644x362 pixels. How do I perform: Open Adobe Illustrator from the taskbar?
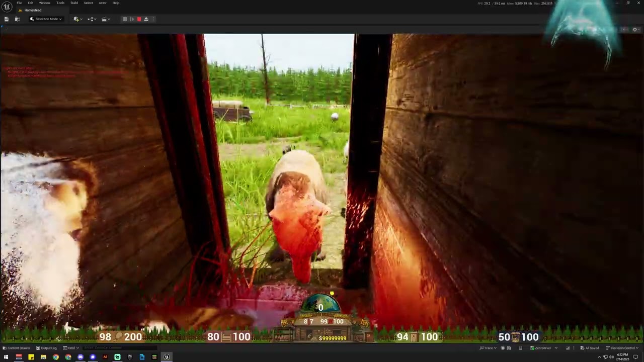[105, 357]
